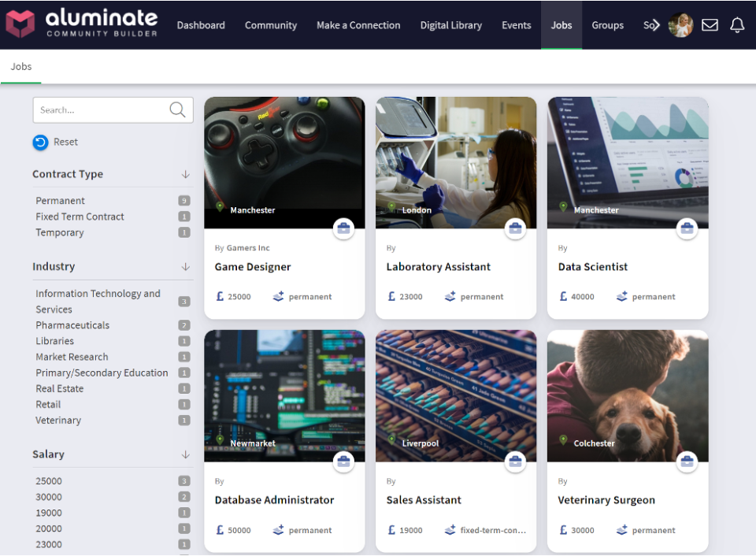Click the Reset filters icon
The width and height of the screenshot is (756, 556).
coord(41,143)
